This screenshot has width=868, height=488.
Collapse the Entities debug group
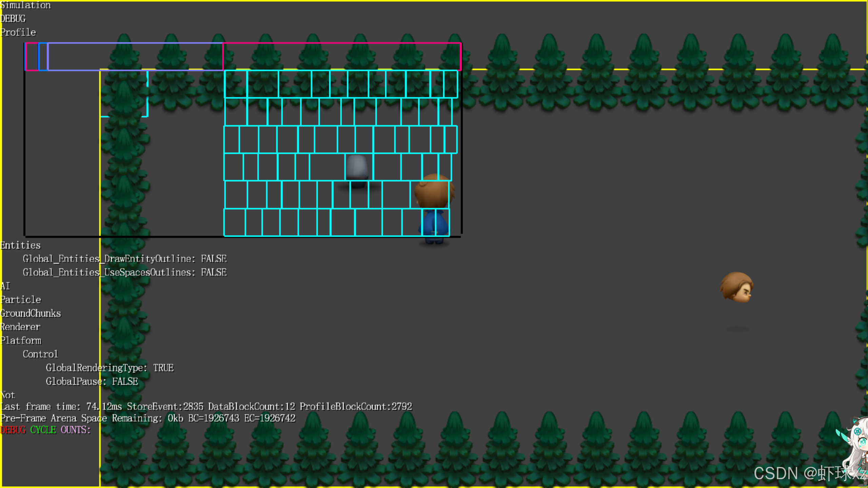pyautogui.click(x=20, y=245)
